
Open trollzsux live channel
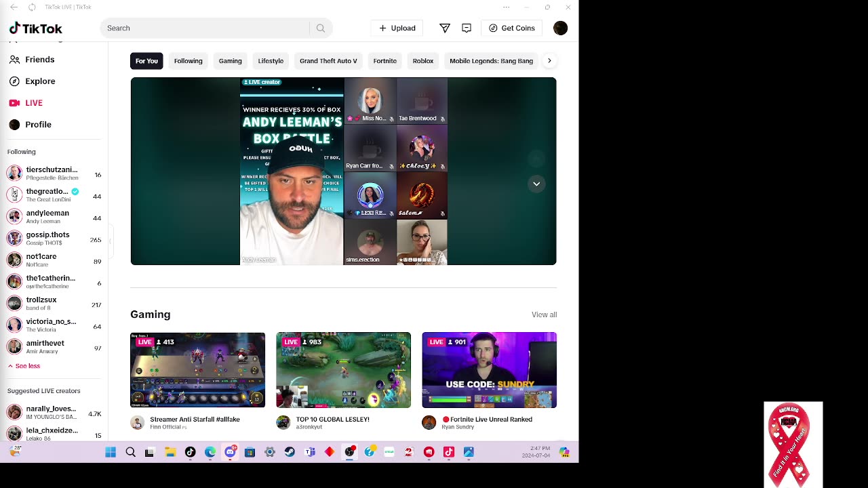coord(54,303)
